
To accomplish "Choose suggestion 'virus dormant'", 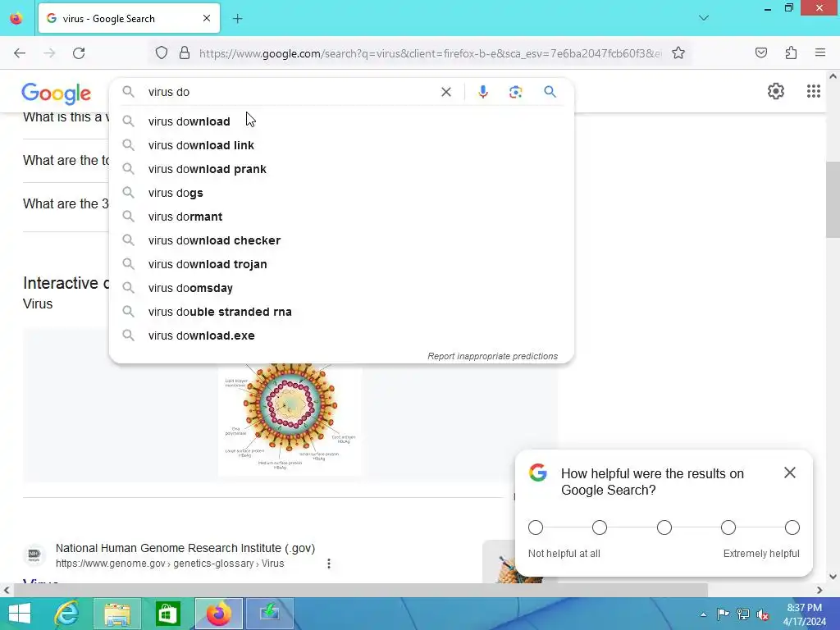I will tap(341, 217).
